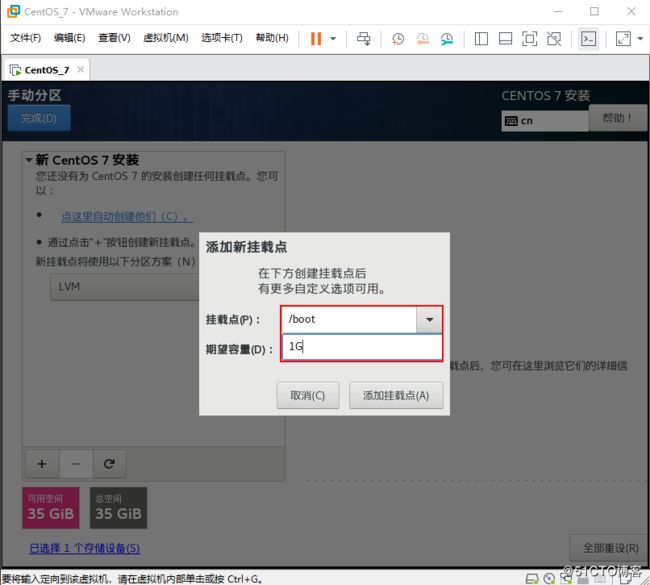
Task: Click the hard disk status bar icon
Action: (x=531, y=579)
